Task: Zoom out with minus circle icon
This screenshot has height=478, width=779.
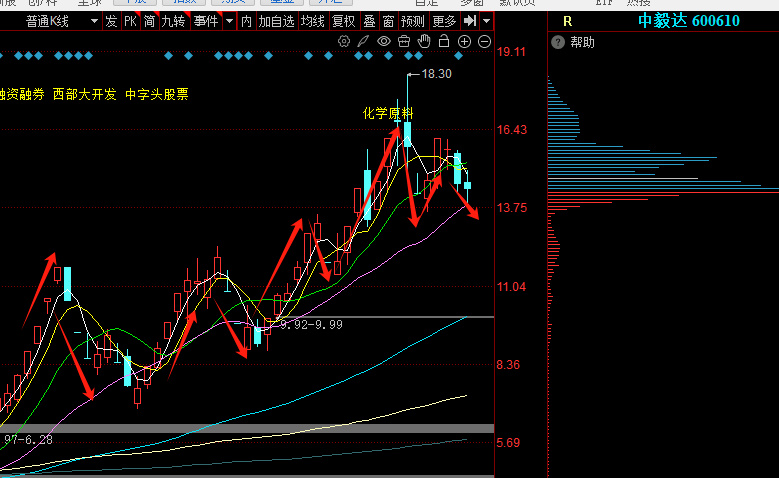Action: point(484,42)
